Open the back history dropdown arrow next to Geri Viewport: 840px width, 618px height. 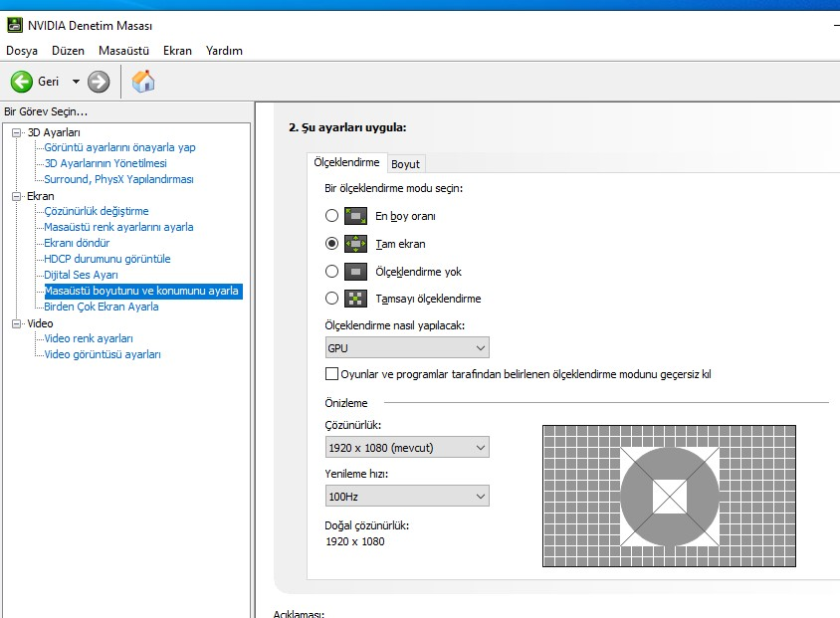pyautogui.click(x=76, y=82)
